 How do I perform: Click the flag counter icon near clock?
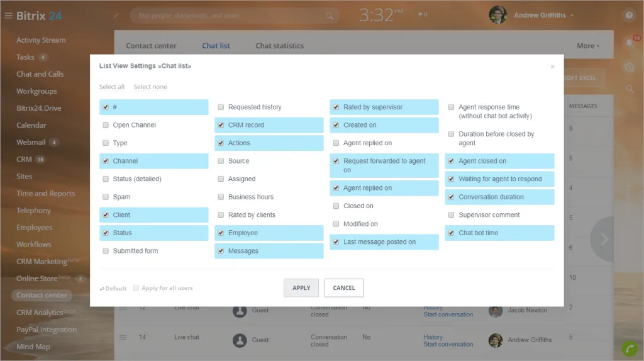(x=423, y=14)
